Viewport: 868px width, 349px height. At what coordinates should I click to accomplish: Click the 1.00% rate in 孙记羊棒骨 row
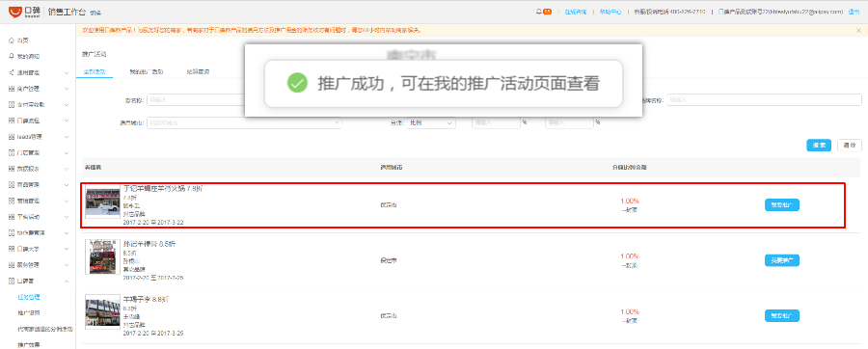[x=630, y=256]
